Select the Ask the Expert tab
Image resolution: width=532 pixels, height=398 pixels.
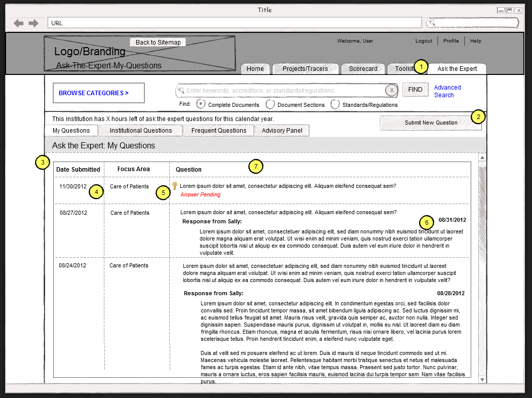coord(457,69)
